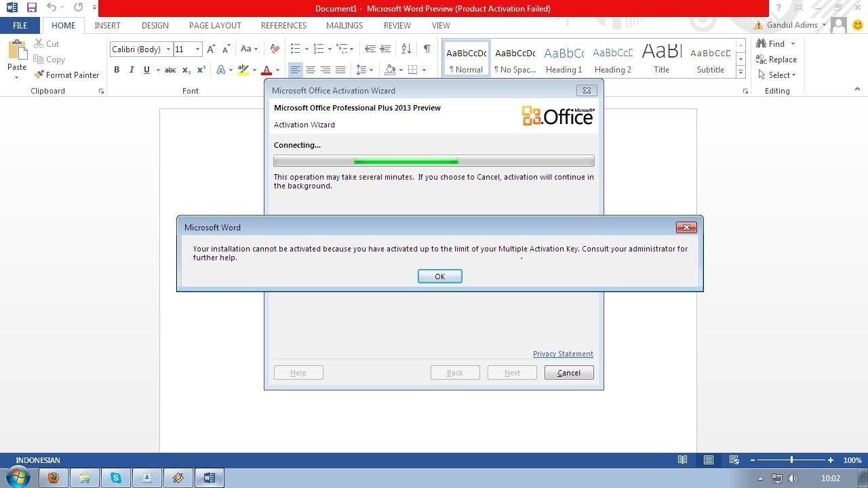Screen dimensions: 868x488
Task: Click the Windows Start button
Action: pos(18,477)
